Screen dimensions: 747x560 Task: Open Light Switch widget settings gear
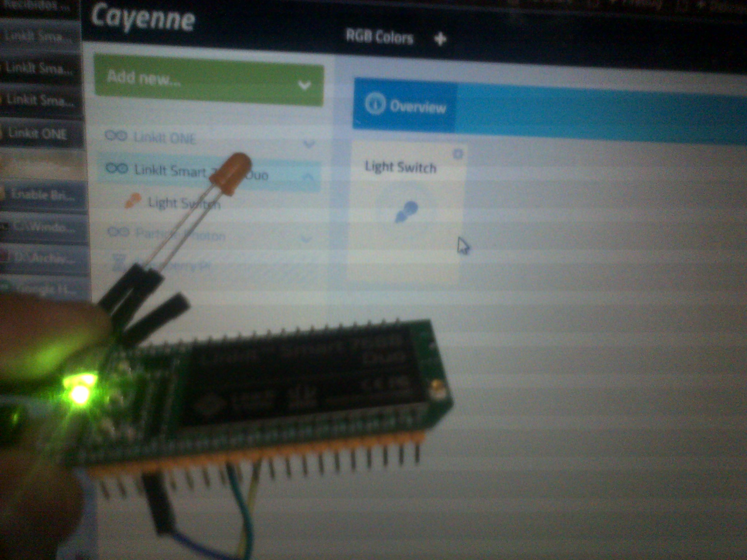tap(458, 154)
